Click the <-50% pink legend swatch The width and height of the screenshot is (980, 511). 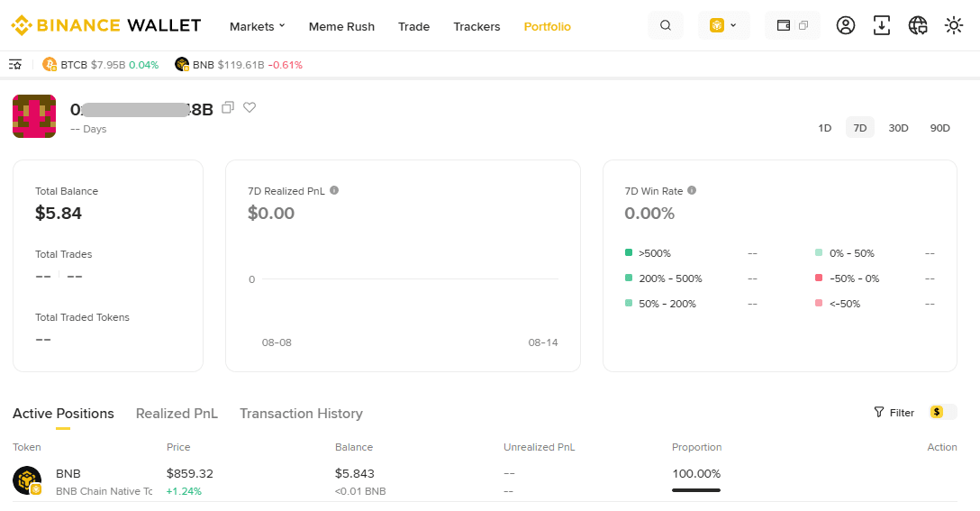pyautogui.click(x=819, y=303)
